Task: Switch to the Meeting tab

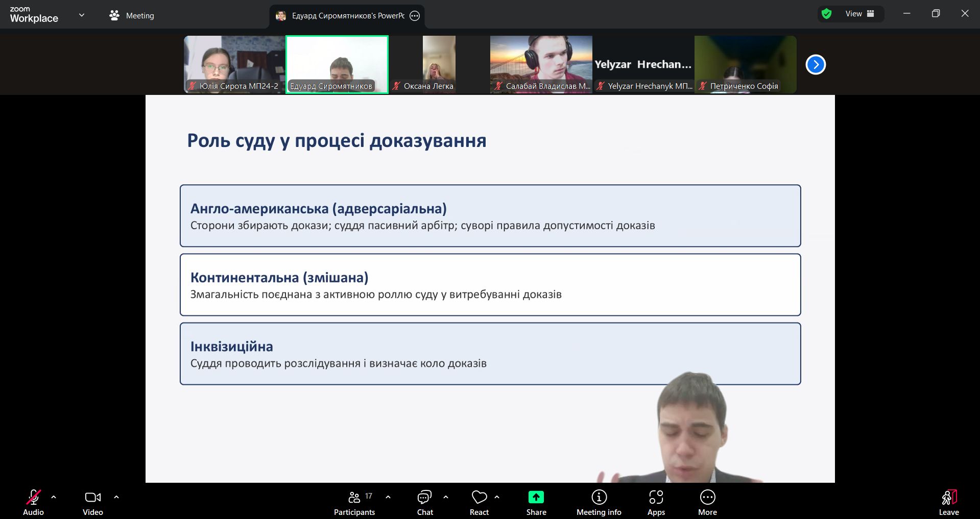Action: coord(132,16)
